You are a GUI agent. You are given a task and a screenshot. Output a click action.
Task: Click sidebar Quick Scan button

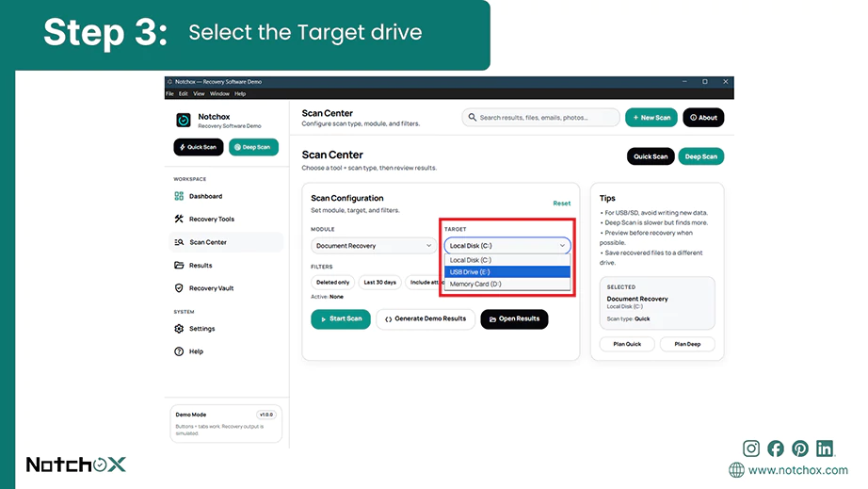click(199, 147)
